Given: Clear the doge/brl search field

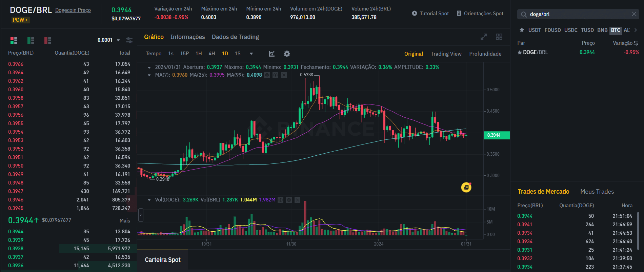Looking at the screenshot, I should pyautogui.click(x=634, y=14).
